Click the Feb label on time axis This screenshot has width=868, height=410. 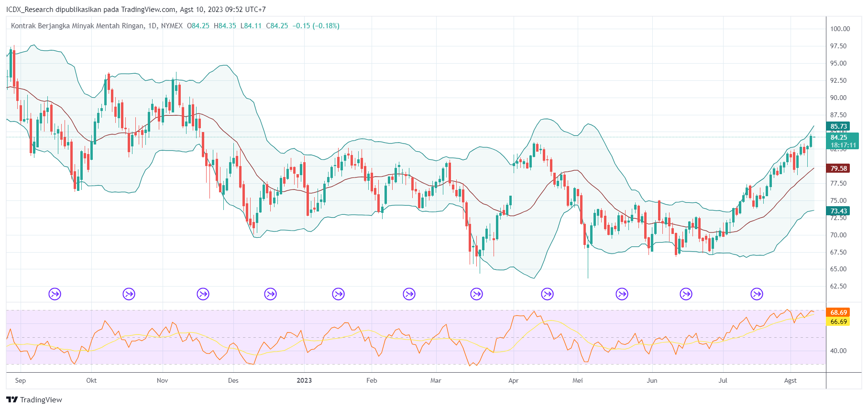[x=372, y=381]
